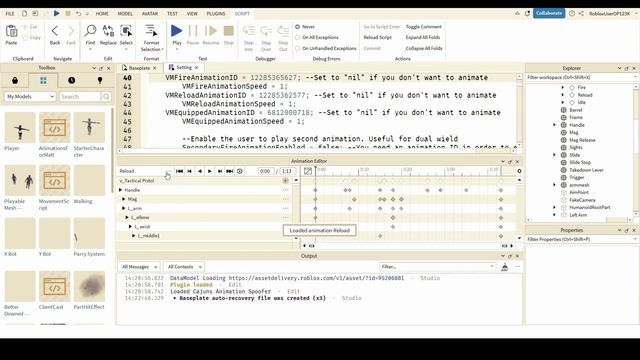
Task: Open the My Models dropdown
Action: (30, 97)
